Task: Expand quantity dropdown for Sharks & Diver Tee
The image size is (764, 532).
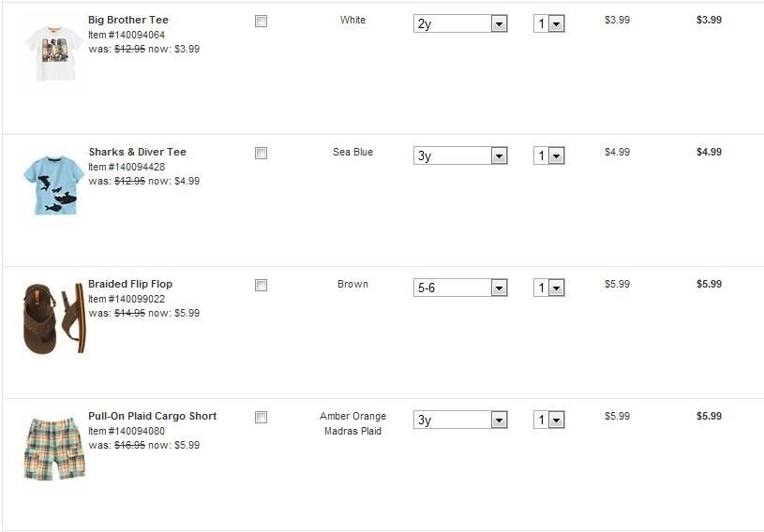Action: (549, 156)
